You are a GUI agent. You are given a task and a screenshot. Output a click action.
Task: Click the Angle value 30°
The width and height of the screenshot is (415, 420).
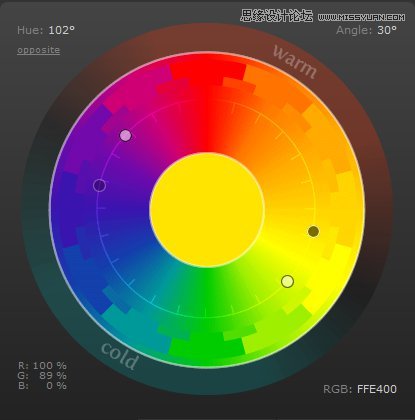(x=387, y=30)
